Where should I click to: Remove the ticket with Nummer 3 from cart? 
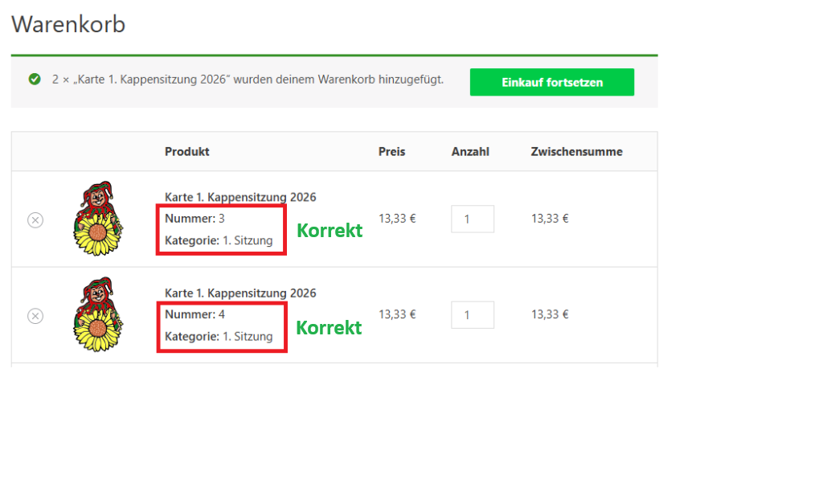(x=35, y=219)
